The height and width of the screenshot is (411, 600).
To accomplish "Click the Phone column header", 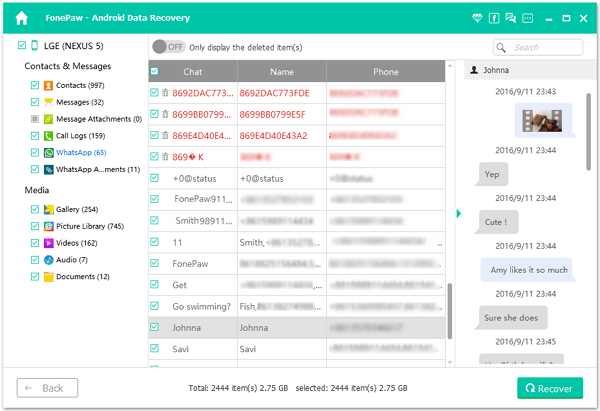I will [386, 72].
